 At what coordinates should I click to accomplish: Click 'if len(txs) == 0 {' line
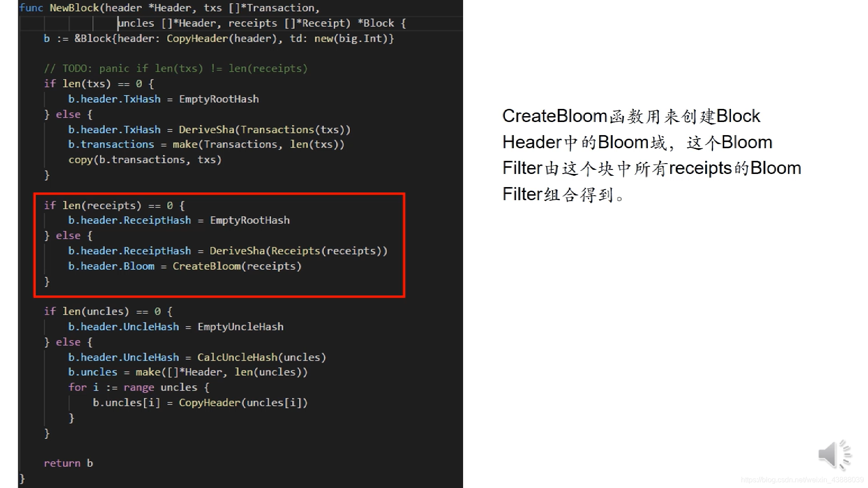[99, 84]
